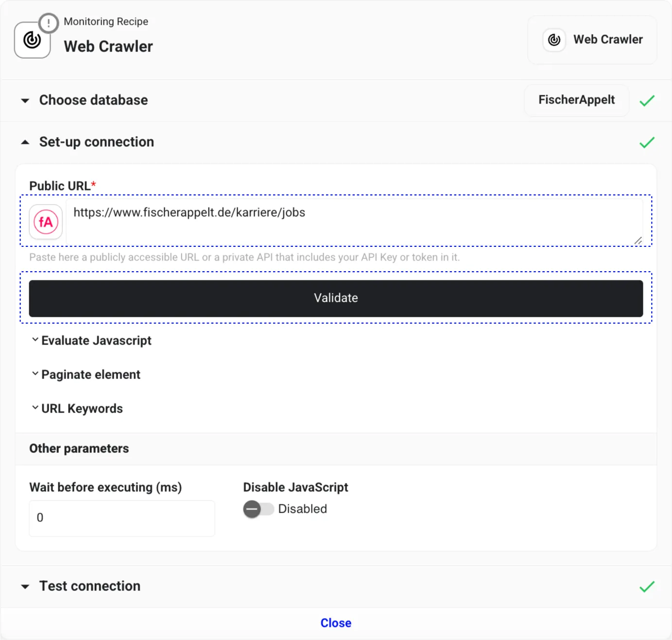Click the green checkmark beside Choose database

647,101
